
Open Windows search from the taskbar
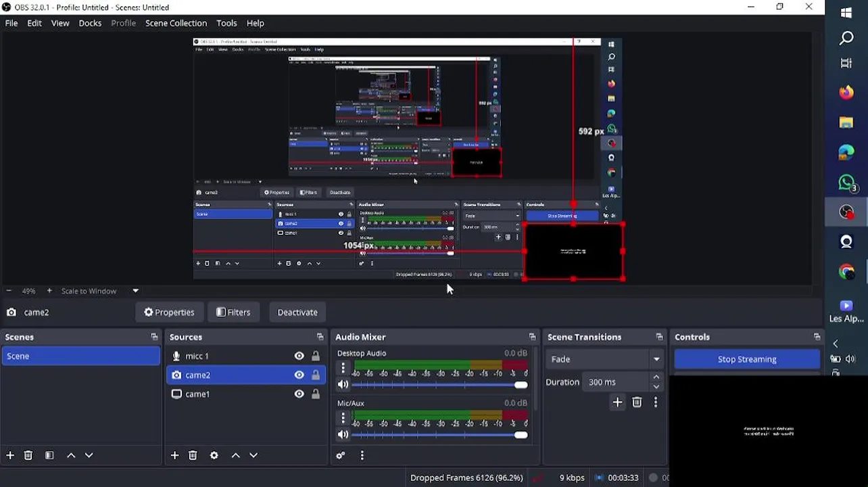coord(846,39)
